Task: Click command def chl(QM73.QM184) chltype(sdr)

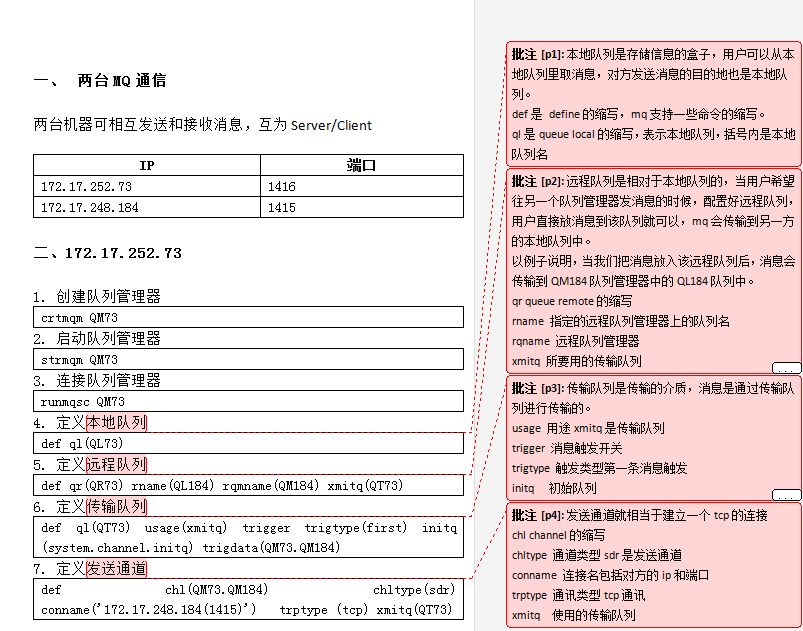Action: click(x=248, y=599)
